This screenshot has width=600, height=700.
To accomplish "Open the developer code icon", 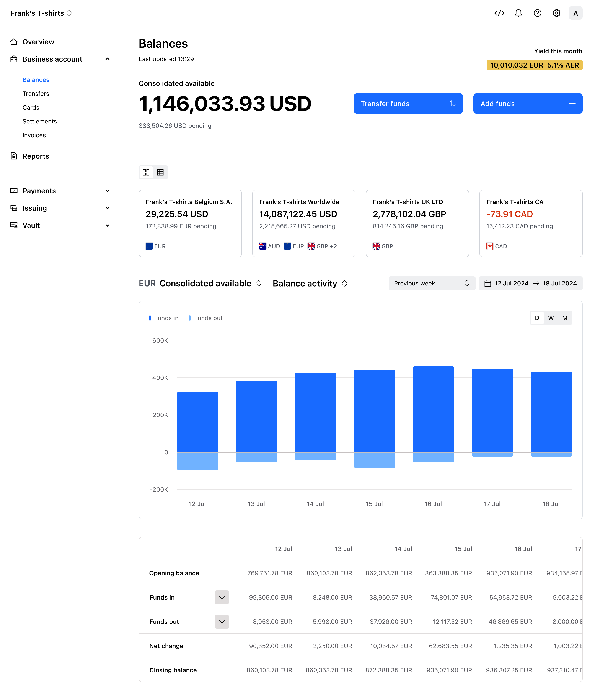I will point(499,13).
